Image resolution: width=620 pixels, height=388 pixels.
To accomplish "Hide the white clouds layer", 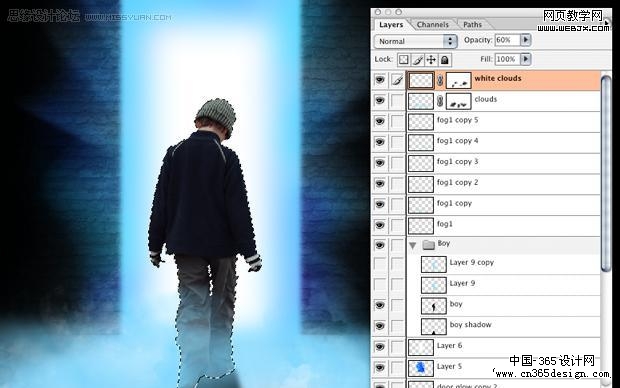I will (380, 80).
